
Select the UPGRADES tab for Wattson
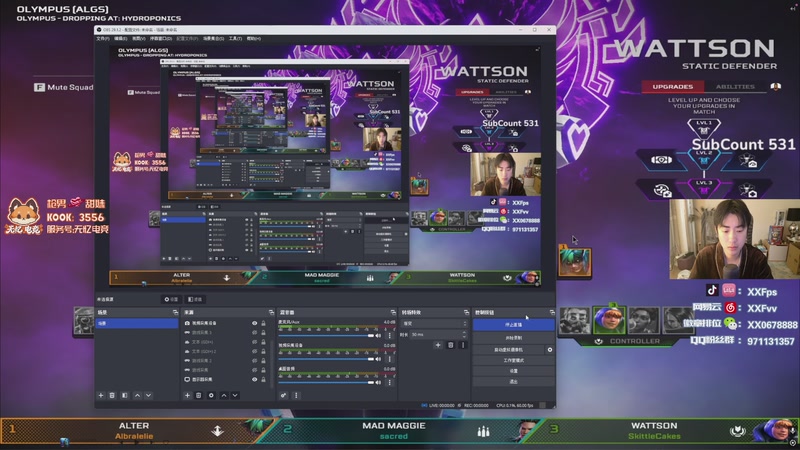(672, 87)
